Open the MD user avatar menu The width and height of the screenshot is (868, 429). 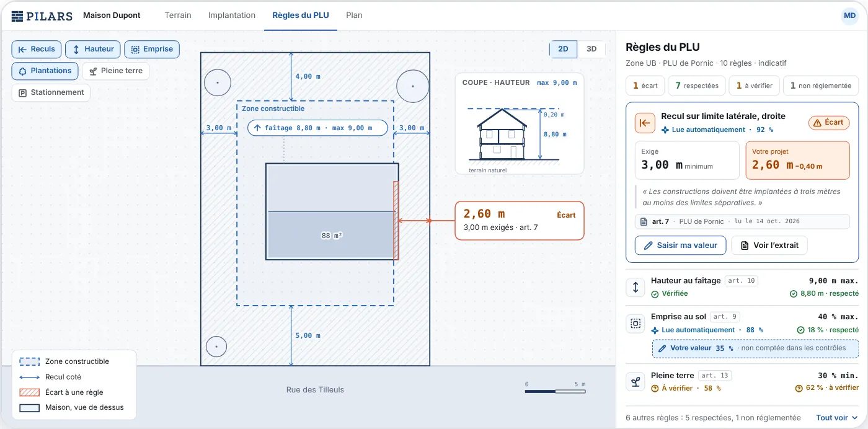(849, 15)
